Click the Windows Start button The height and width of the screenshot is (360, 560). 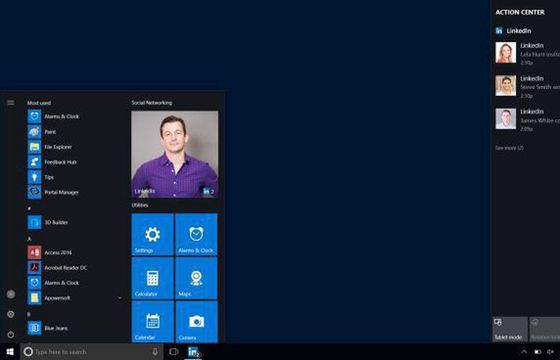tap(10, 352)
